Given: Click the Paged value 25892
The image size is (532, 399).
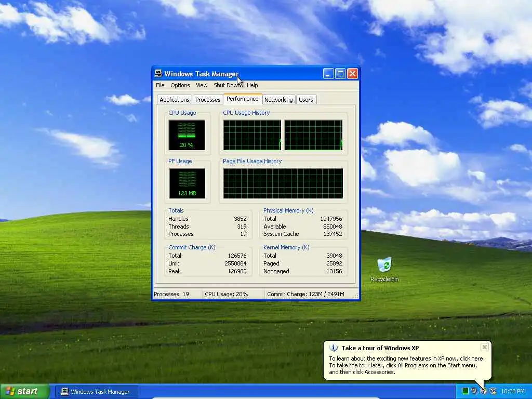Looking at the screenshot, I should (334, 263).
